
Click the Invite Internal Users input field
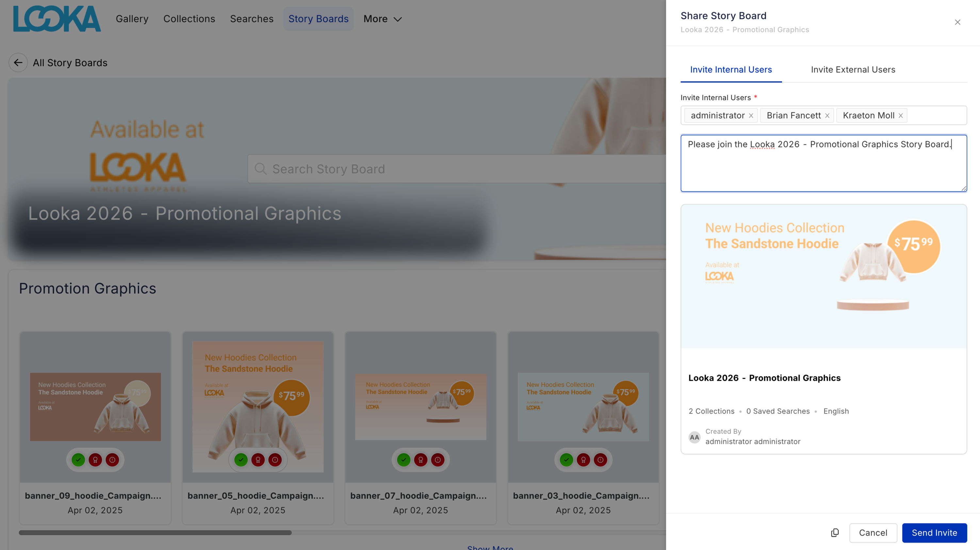(x=824, y=115)
